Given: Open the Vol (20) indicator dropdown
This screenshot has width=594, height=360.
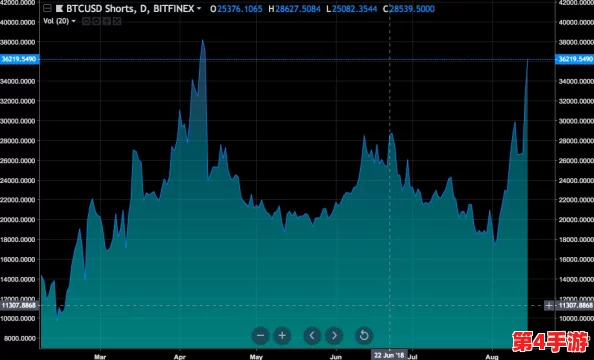Looking at the screenshot, I should tap(73, 21).
